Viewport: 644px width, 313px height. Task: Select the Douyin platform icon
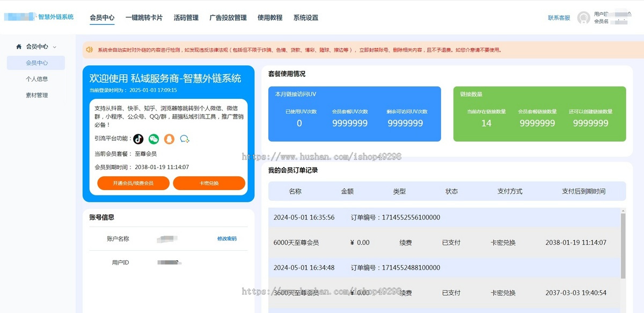tap(138, 139)
